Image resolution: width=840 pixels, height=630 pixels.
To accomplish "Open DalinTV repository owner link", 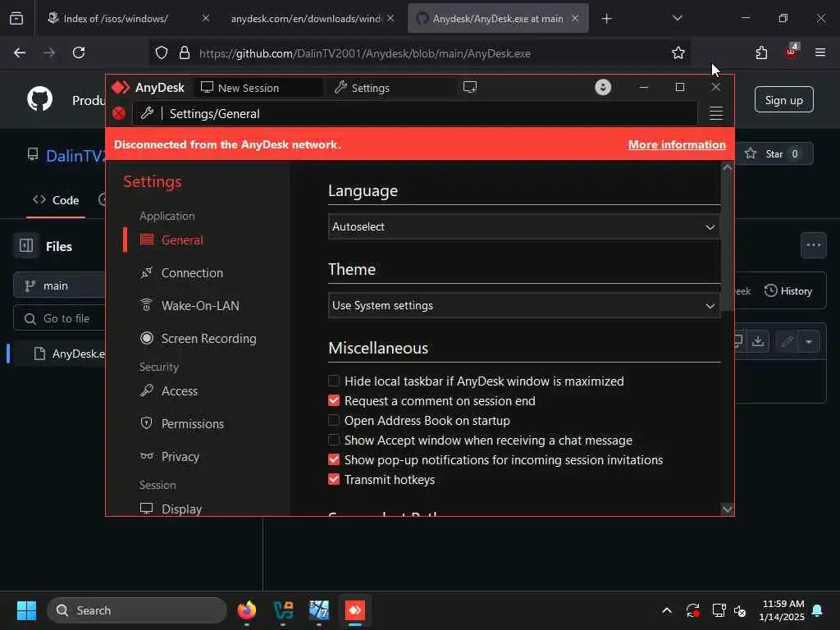I will (x=75, y=156).
